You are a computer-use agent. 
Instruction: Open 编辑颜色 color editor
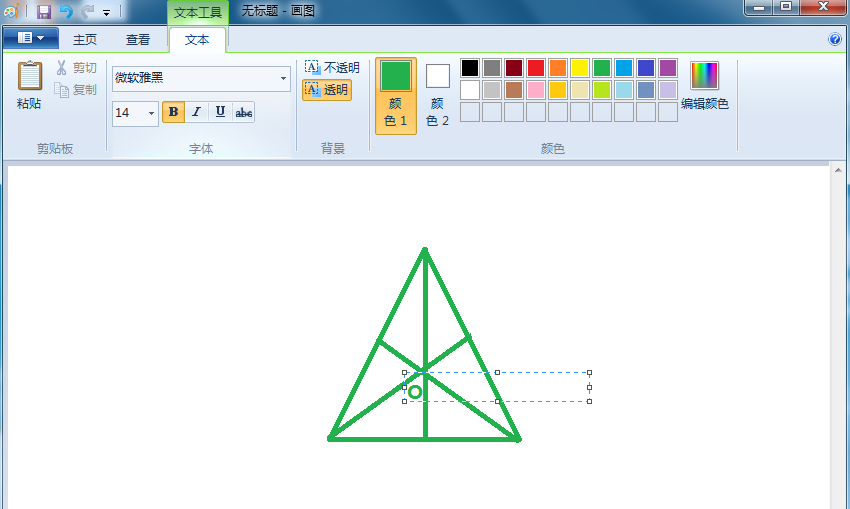coord(704,86)
